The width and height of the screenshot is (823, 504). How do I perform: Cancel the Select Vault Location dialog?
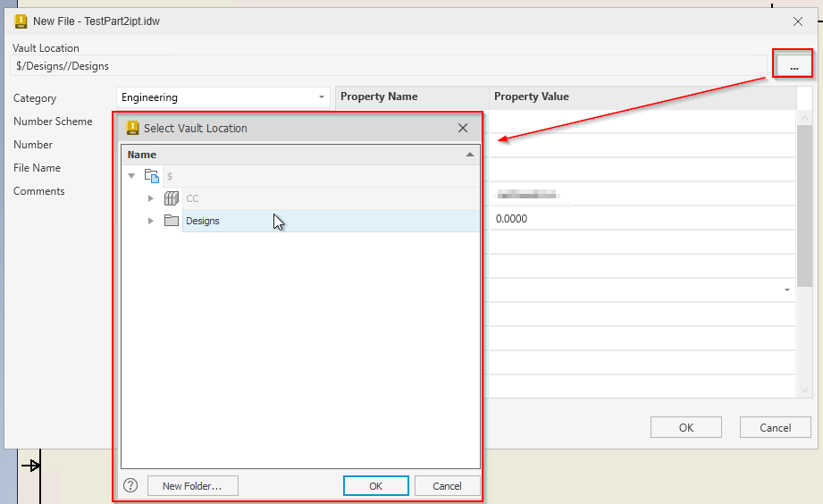pyautogui.click(x=447, y=486)
